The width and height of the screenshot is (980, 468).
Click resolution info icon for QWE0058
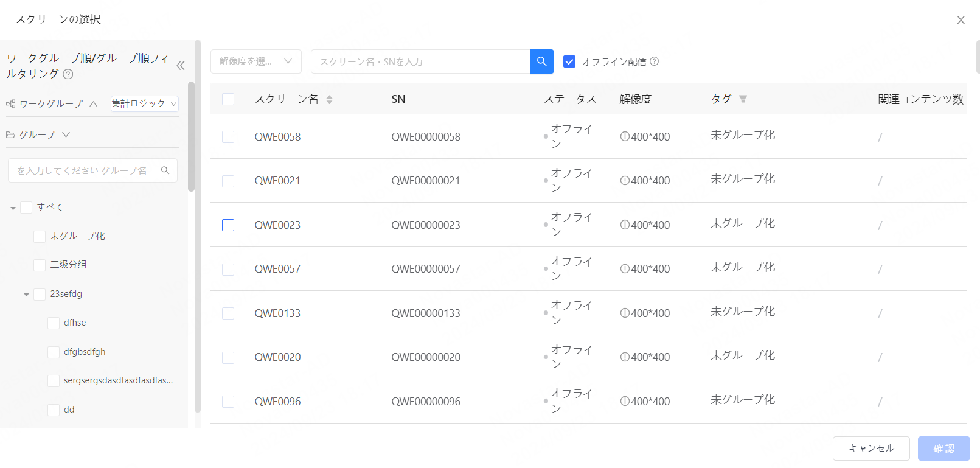(624, 137)
